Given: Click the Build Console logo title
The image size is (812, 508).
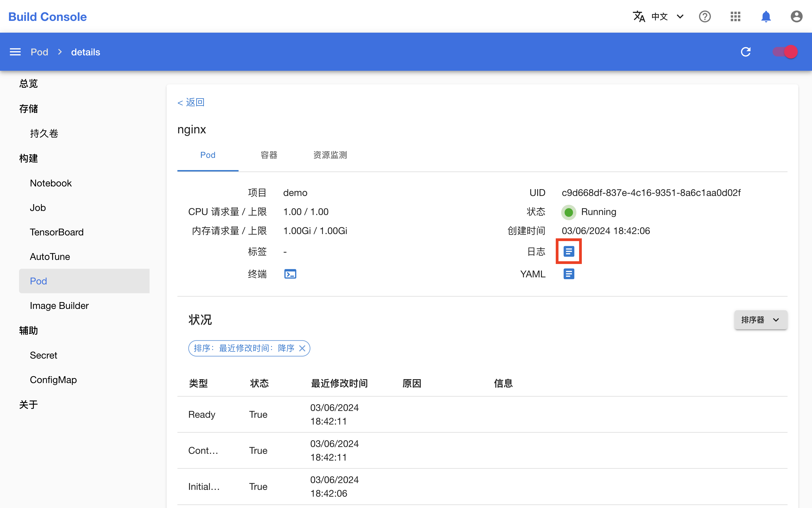Looking at the screenshot, I should [47, 17].
